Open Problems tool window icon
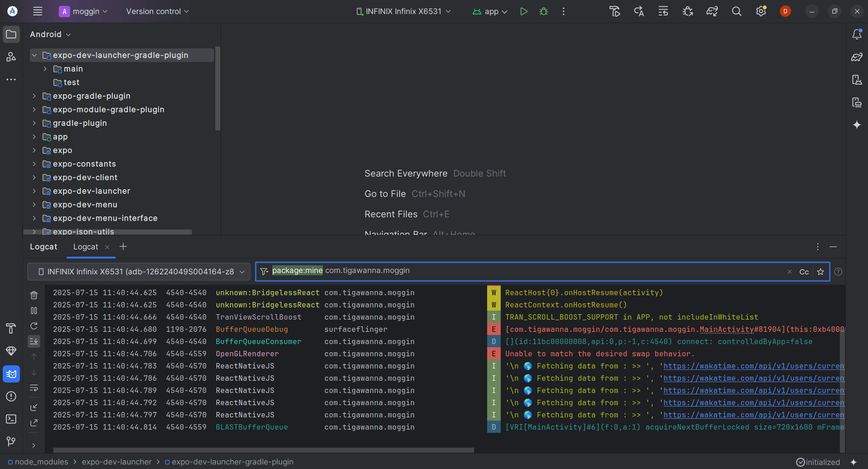868x469 pixels. click(11, 396)
